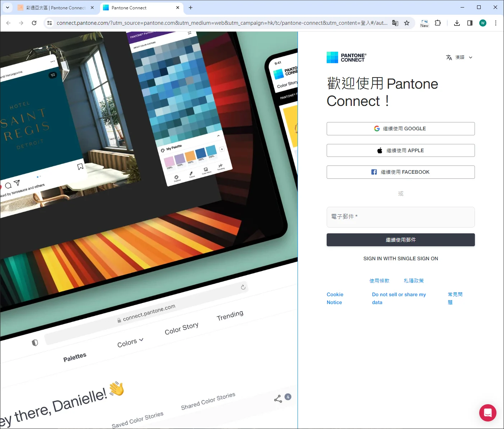Continue with Google sign-in button
The height and width of the screenshot is (429, 504).
click(401, 129)
